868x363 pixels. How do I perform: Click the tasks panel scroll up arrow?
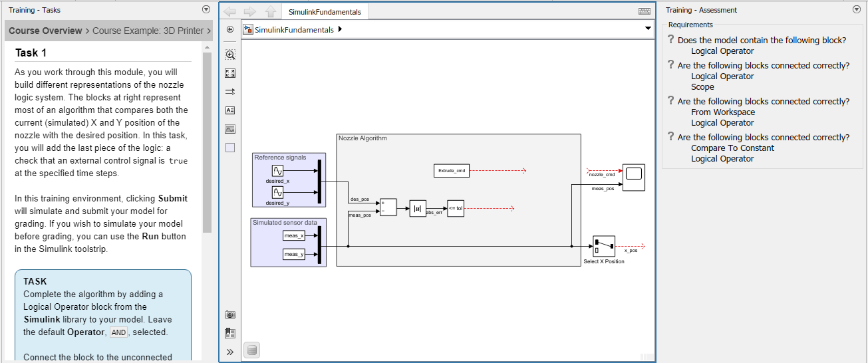[x=207, y=48]
